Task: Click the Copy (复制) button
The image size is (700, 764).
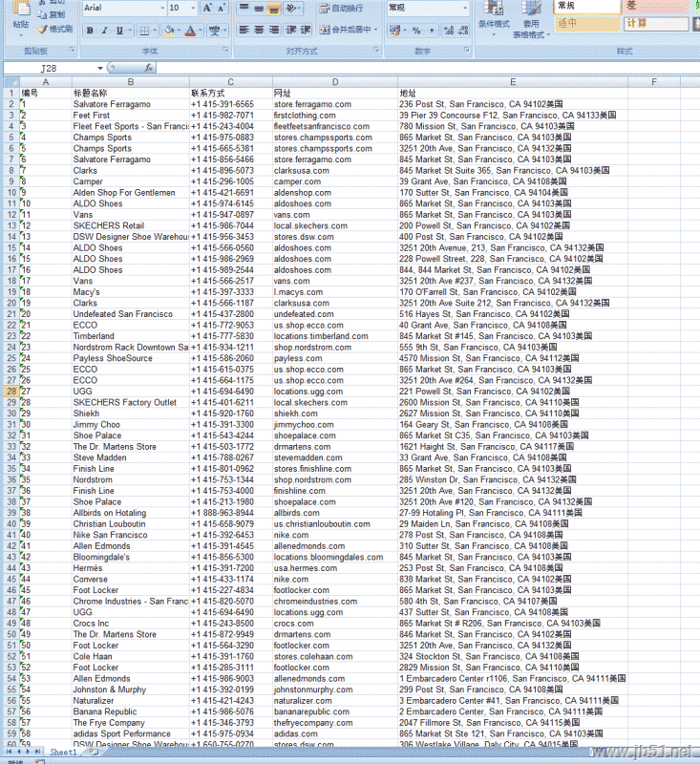Action: pyautogui.click(x=53, y=14)
